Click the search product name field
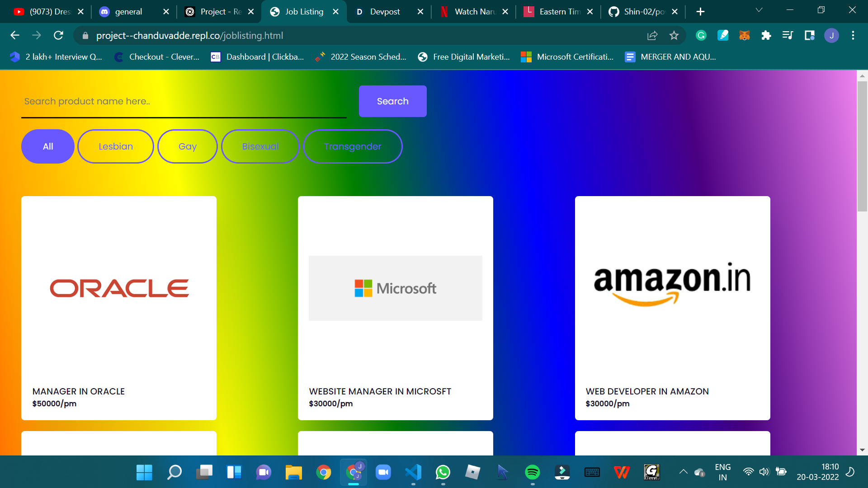Image resolution: width=868 pixels, height=488 pixels. 184,101
